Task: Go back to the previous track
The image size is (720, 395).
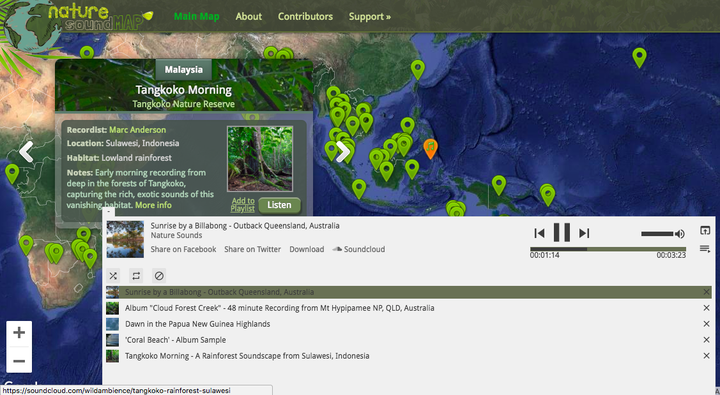Action: tap(540, 233)
